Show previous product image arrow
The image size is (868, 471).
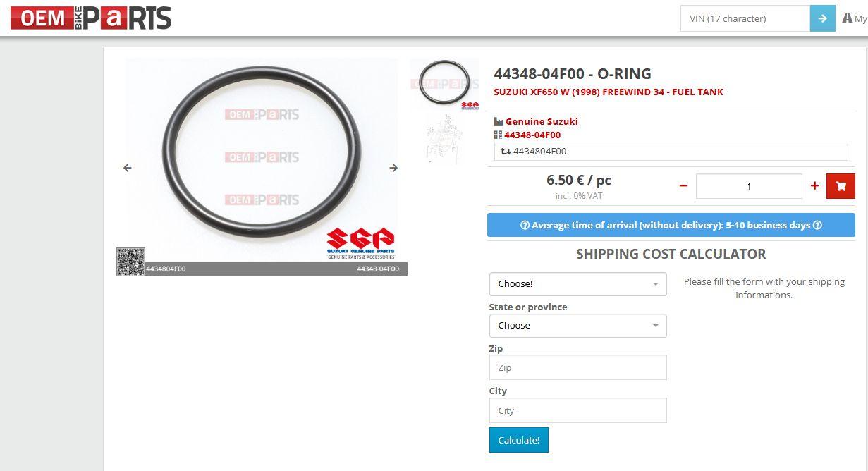click(x=128, y=168)
